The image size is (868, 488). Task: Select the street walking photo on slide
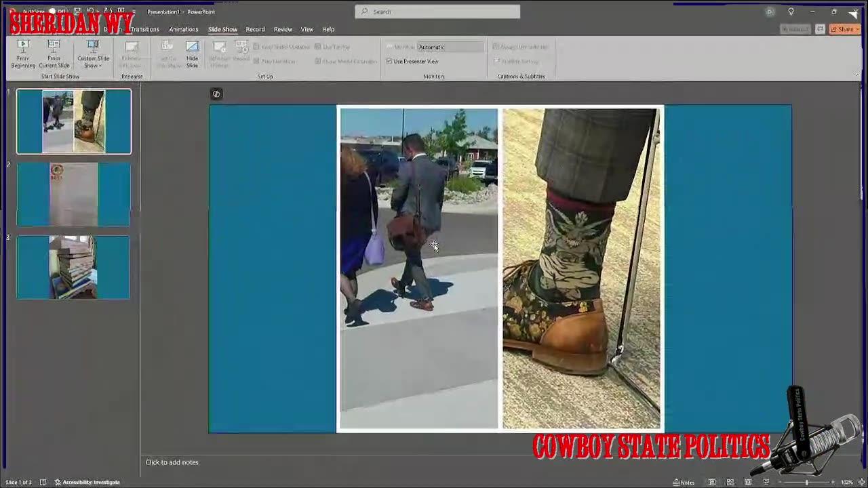point(418,268)
